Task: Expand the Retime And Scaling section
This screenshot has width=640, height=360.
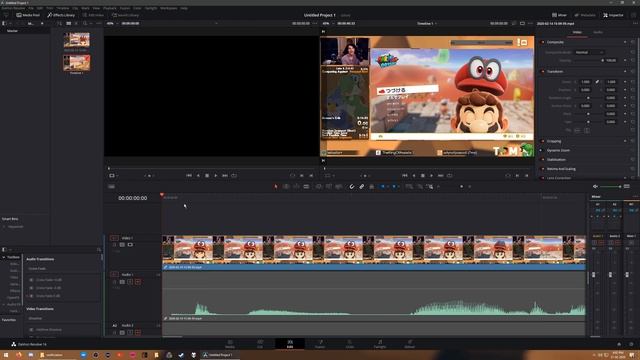Action: click(561, 169)
